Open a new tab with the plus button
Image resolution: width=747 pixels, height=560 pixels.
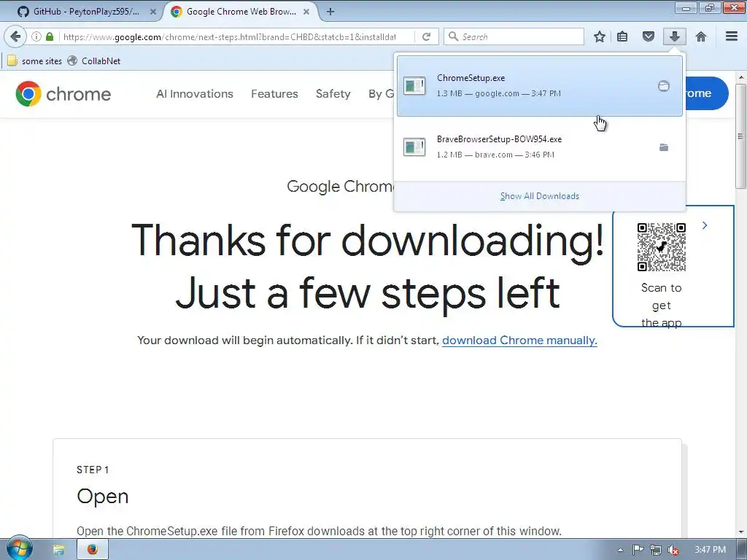[x=330, y=12]
